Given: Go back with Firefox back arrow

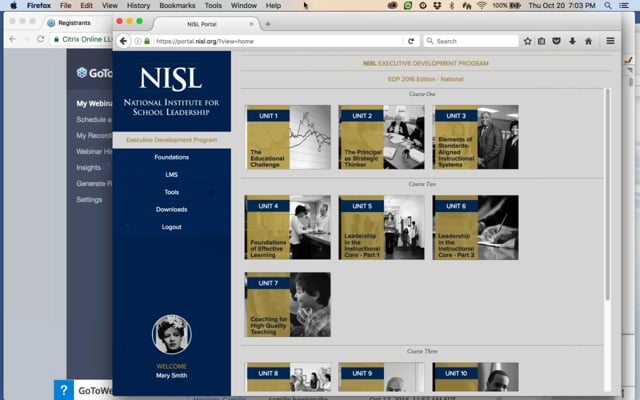Looking at the screenshot, I should pyautogui.click(x=123, y=41).
